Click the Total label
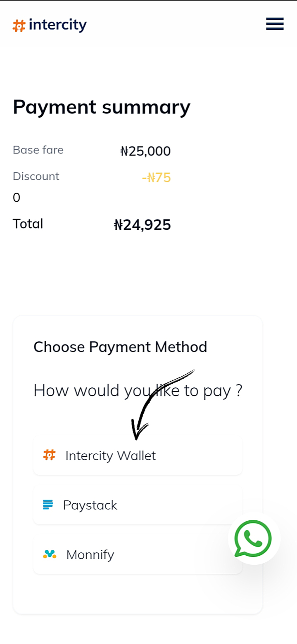This screenshot has height=644, width=297. pos(28,224)
